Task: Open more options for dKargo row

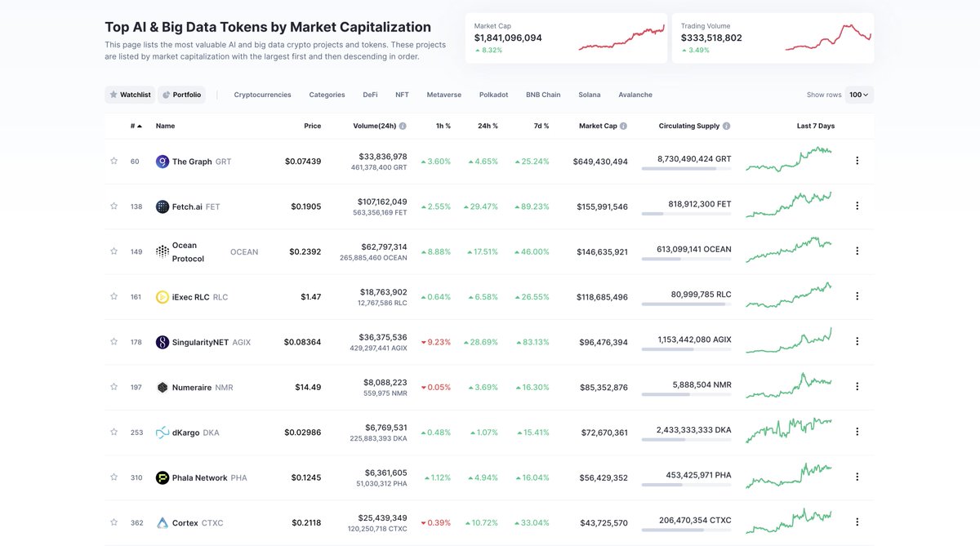Action: 857,431
